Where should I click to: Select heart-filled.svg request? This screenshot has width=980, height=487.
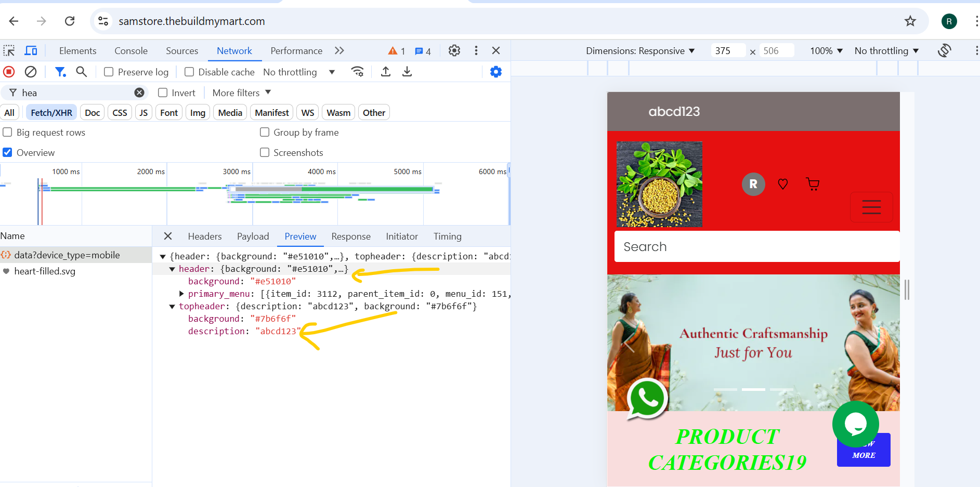pyautogui.click(x=76, y=271)
